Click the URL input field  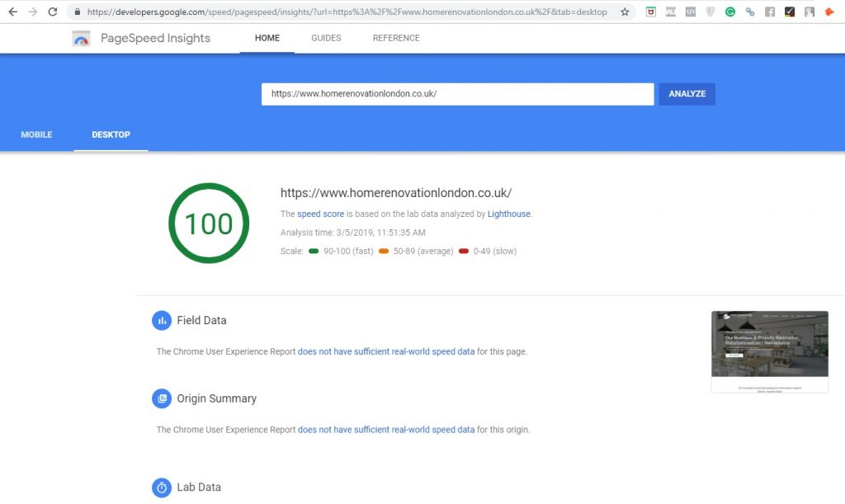point(457,93)
